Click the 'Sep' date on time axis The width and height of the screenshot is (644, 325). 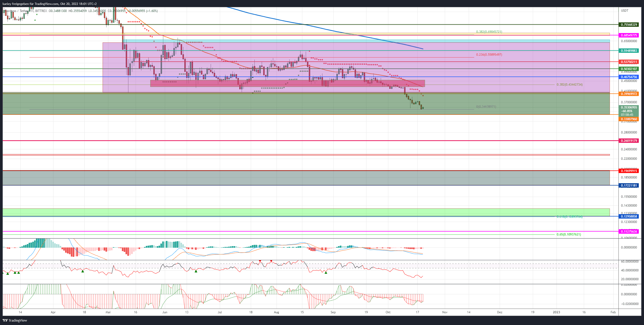pyautogui.click(x=333, y=312)
